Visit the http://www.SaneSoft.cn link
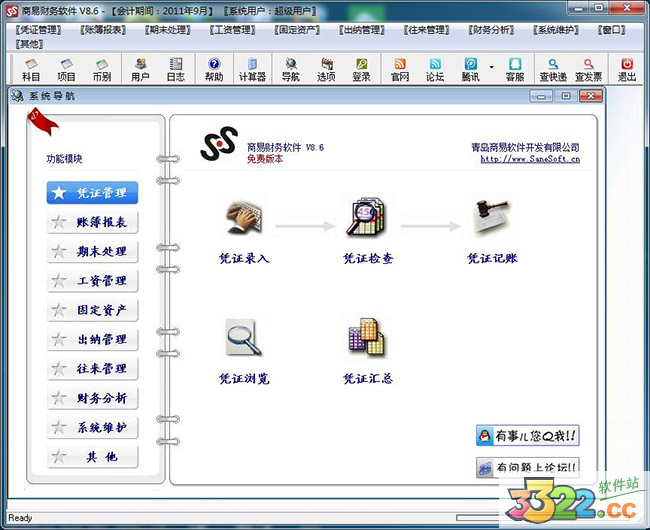Viewport: 650px width, 530px height. click(530, 159)
